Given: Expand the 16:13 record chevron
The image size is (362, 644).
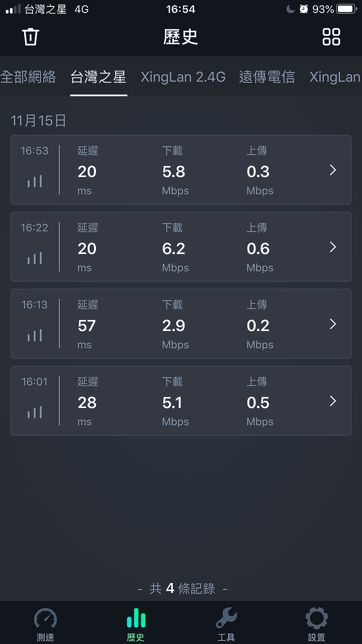Looking at the screenshot, I should click(332, 324).
